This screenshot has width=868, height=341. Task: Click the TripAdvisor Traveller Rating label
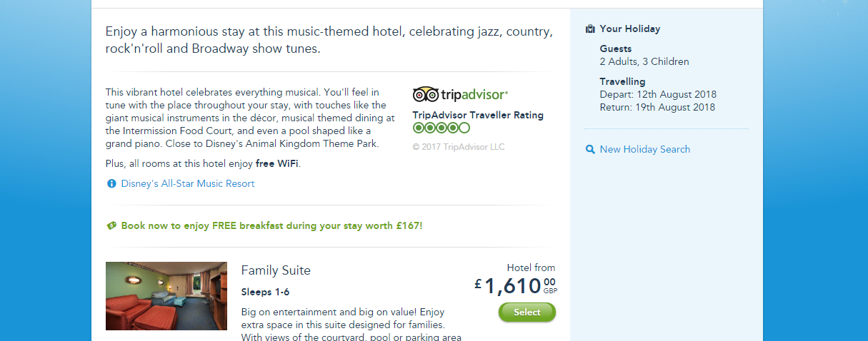477,115
